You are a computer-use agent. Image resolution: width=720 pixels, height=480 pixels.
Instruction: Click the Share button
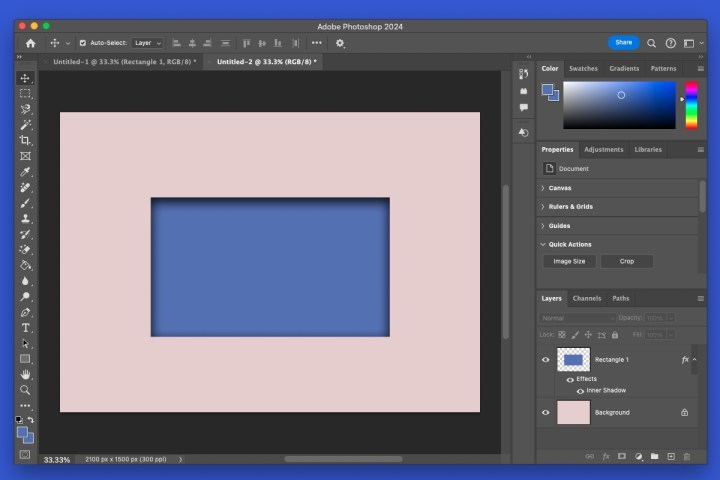(x=623, y=43)
